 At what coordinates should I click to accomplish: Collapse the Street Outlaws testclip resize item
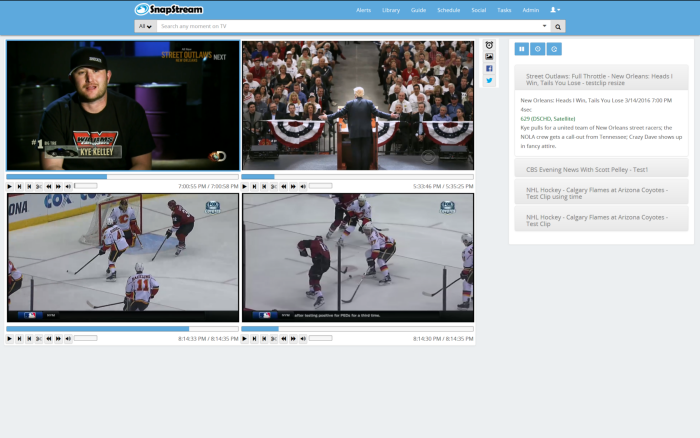601,79
